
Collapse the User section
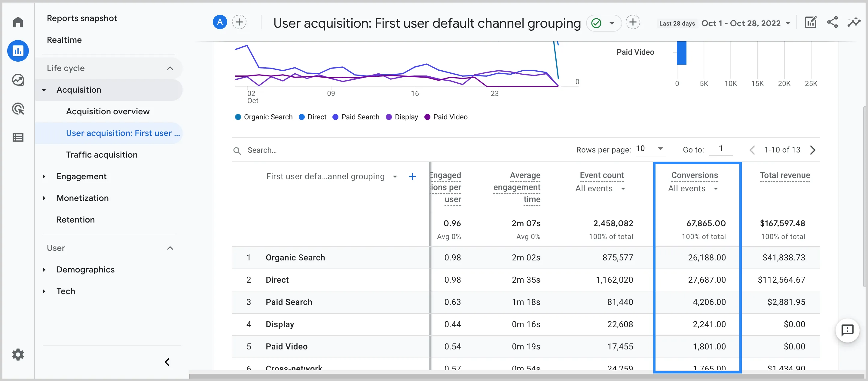pos(170,248)
